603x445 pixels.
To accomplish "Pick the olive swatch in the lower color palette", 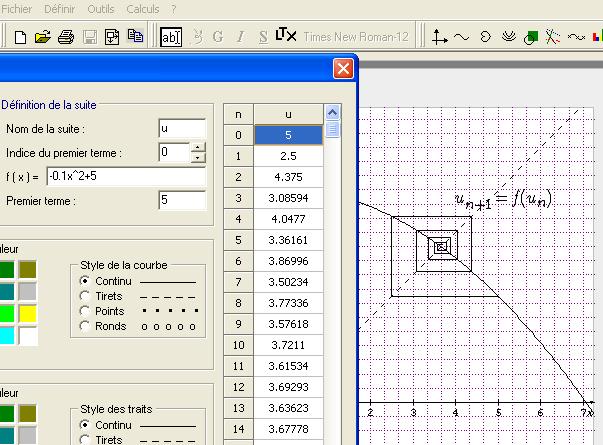I will (x=28, y=413).
